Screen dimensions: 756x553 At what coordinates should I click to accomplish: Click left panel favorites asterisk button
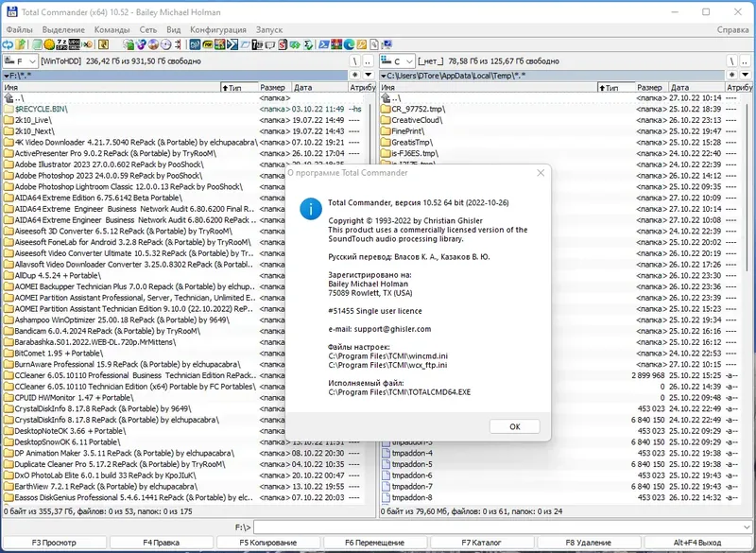[x=355, y=75]
